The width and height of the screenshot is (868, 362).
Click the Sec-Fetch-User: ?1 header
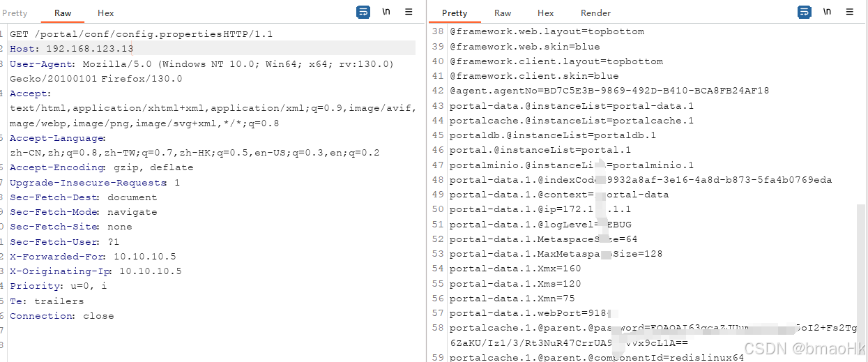(x=64, y=242)
